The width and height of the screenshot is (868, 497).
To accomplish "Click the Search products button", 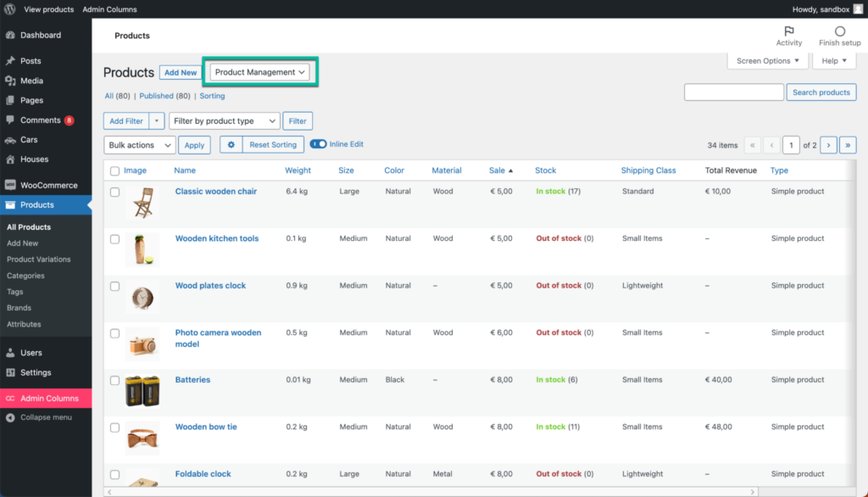I will [x=821, y=92].
